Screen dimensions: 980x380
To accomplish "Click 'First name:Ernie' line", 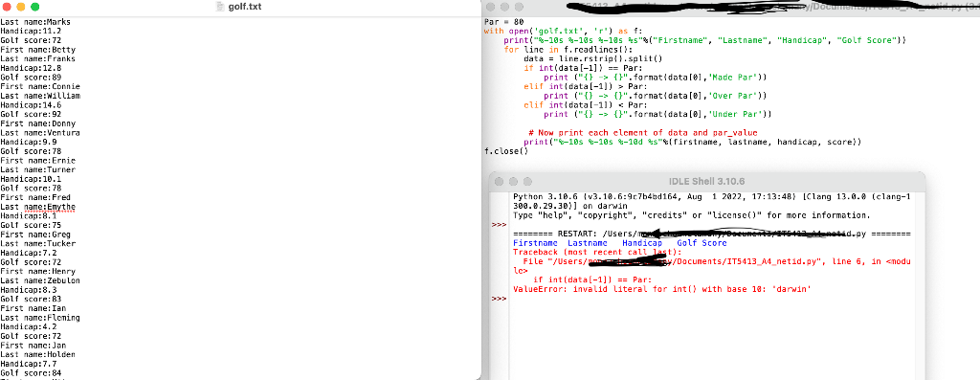I will pos(37,161).
